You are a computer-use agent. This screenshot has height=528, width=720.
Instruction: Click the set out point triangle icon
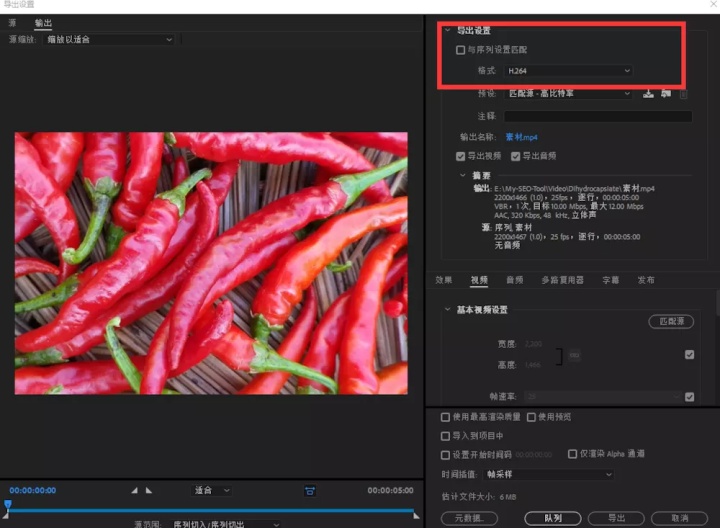(149, 490)
